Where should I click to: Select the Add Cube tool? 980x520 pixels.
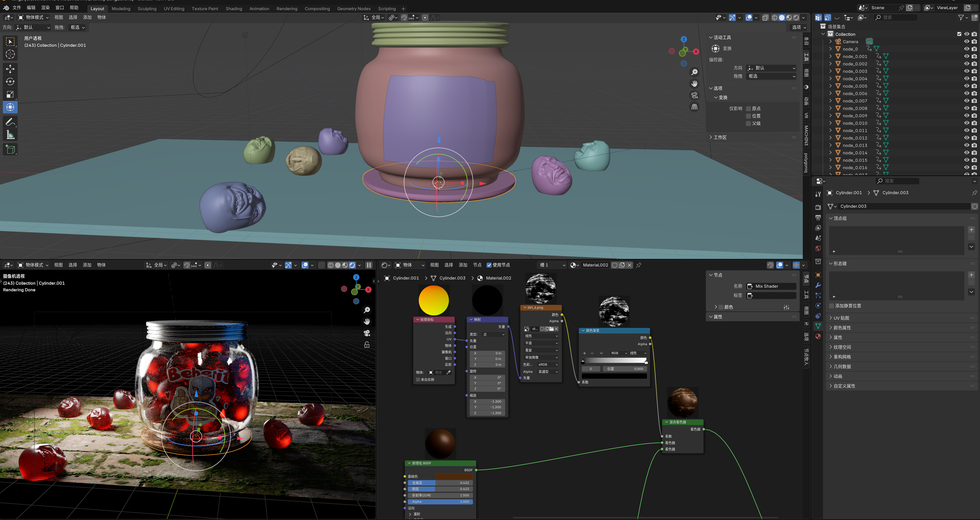10,149
